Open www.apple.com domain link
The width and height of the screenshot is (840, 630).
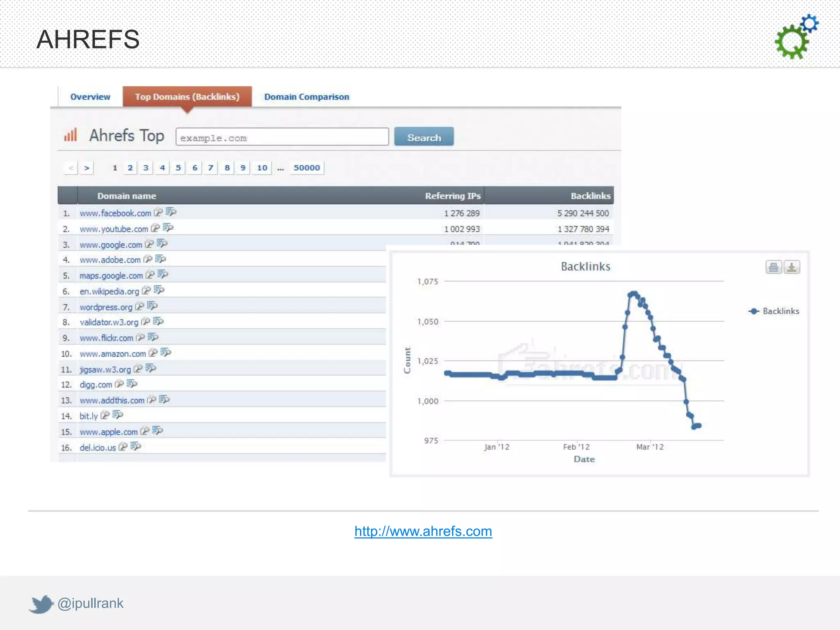[109, 432]
